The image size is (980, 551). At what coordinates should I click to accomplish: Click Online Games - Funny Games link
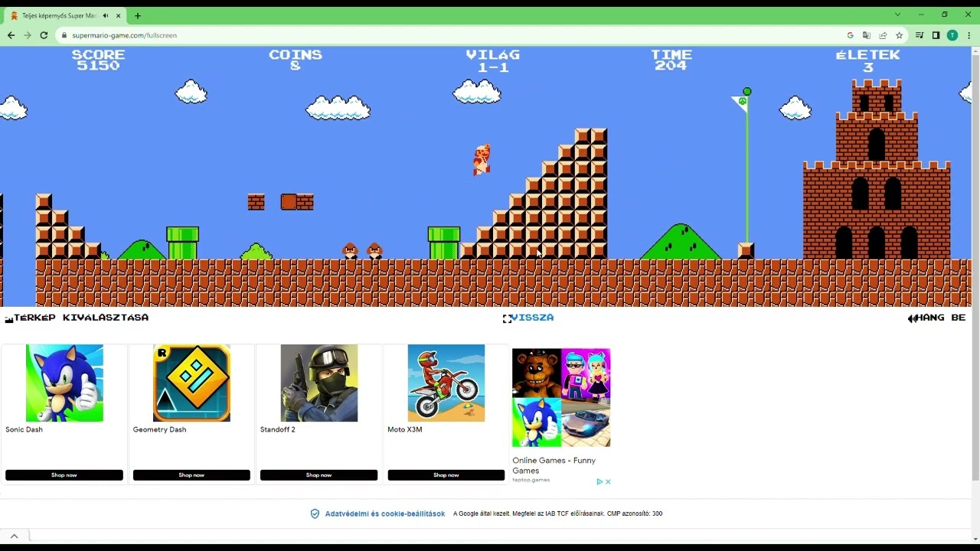(554, 465)
